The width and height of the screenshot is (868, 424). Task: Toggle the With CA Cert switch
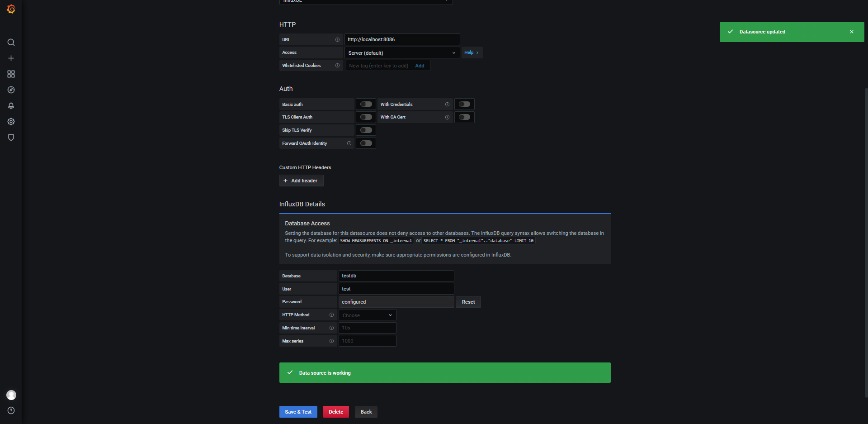(464, 117)
